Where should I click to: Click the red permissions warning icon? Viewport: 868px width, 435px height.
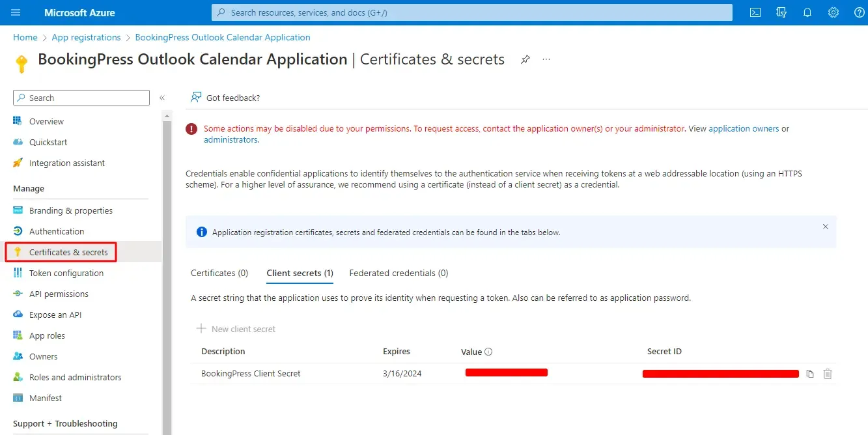[191, 129]
